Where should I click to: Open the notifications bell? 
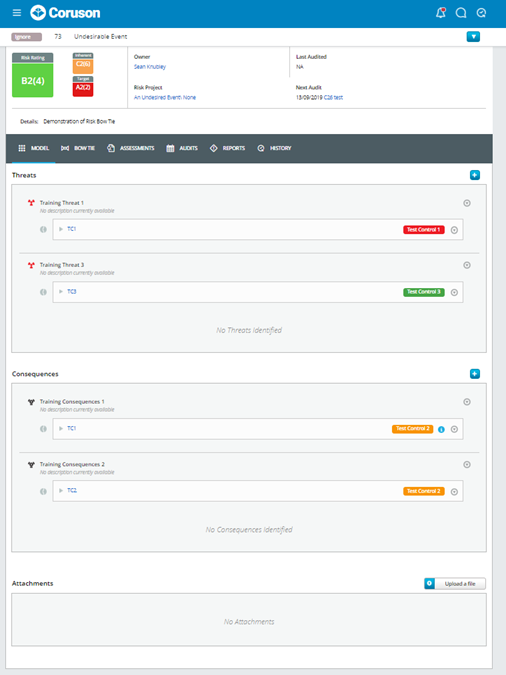pos(441,12)
